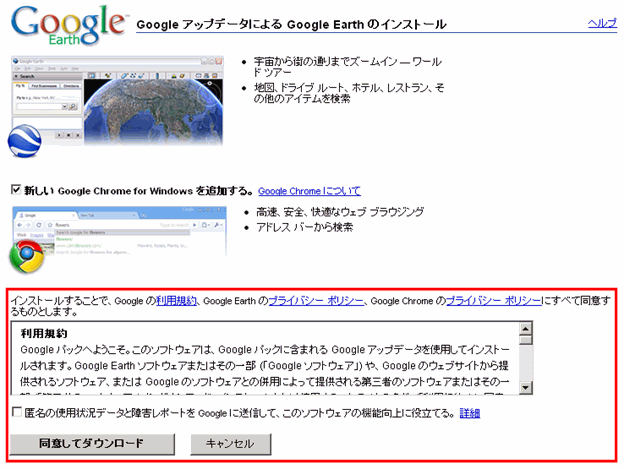Enable sending anonymous usage data checkbox
Screen dimensions: 624x469
pos(17,412)
